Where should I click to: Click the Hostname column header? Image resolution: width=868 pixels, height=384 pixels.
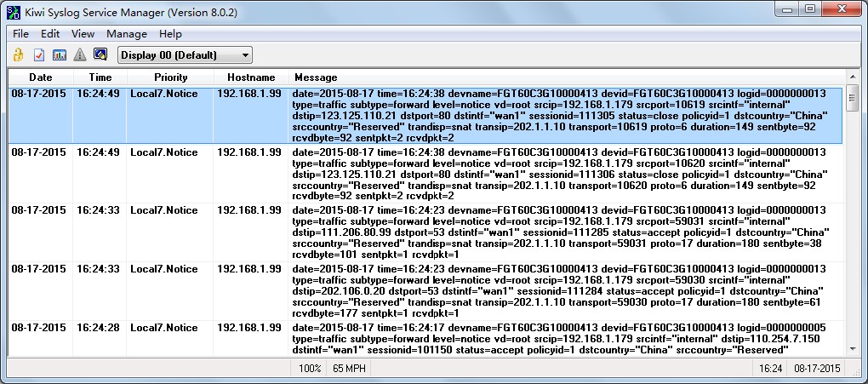click(251, 77)
